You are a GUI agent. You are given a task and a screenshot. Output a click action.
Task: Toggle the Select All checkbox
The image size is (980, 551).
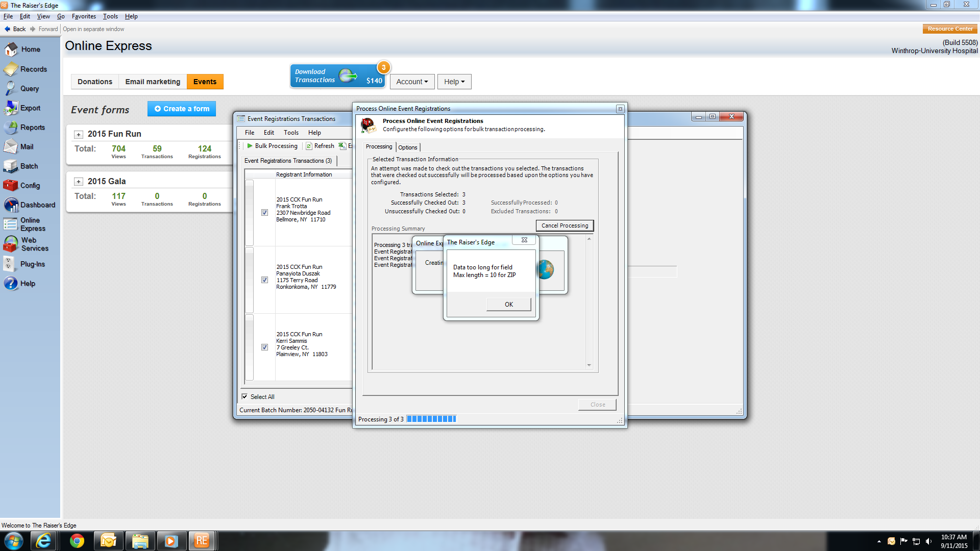coord(244,396)
